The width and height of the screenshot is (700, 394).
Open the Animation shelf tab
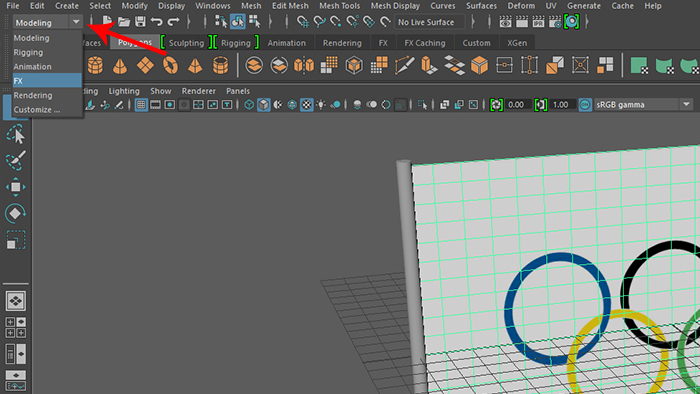click(287, 43)
